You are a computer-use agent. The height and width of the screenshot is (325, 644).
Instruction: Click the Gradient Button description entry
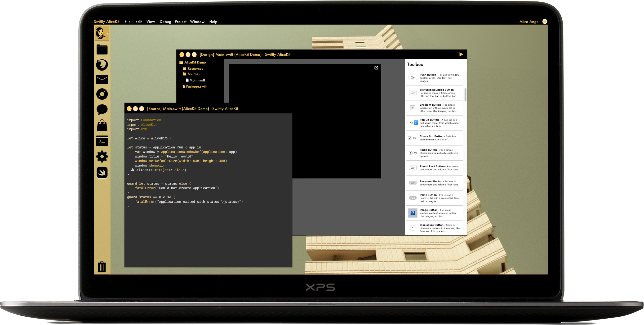[x=439, y=108]
